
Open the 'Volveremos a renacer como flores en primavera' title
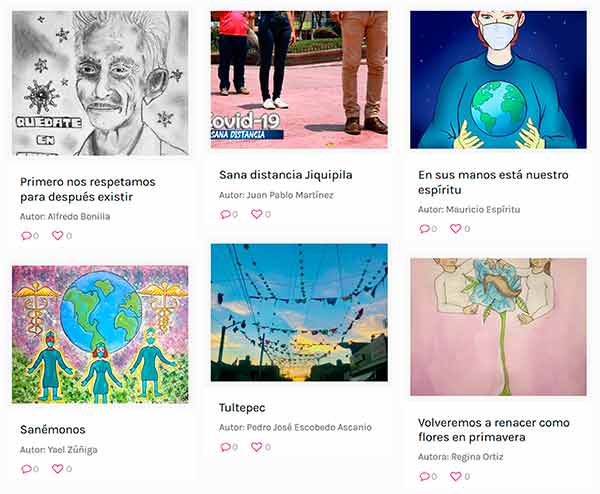point(494,430)
